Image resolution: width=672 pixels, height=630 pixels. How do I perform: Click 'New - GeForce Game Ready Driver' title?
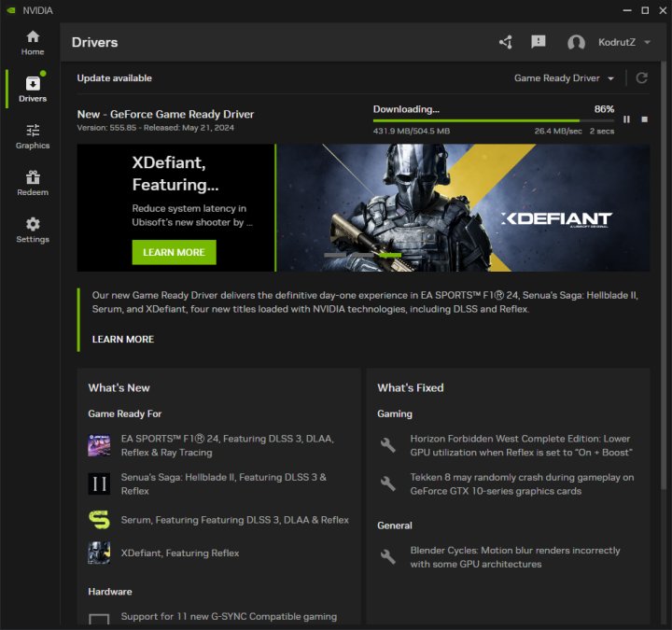(x=165, y=114)
